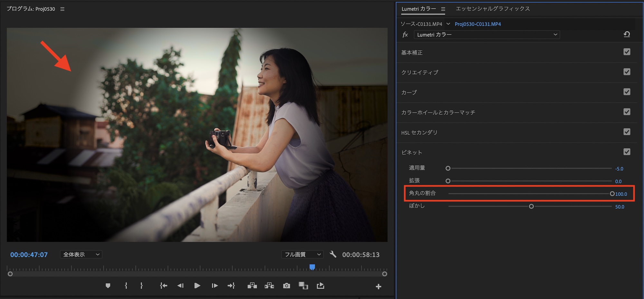Open the wrench settings icon

coord(333,255)
